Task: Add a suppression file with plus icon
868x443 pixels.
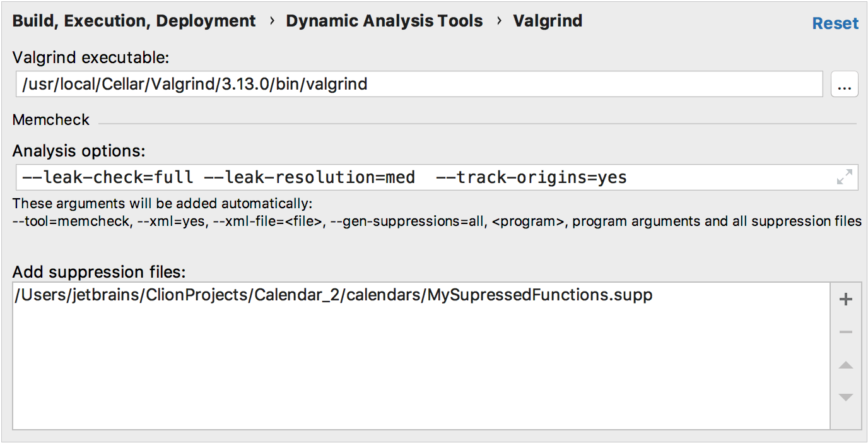Action: (x=846, y=300)
